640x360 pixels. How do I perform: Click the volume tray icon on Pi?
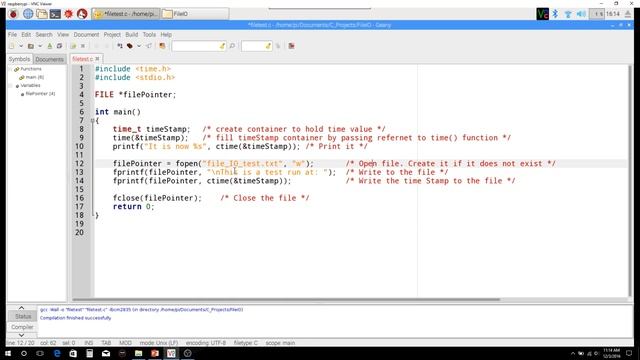point(581,14)
